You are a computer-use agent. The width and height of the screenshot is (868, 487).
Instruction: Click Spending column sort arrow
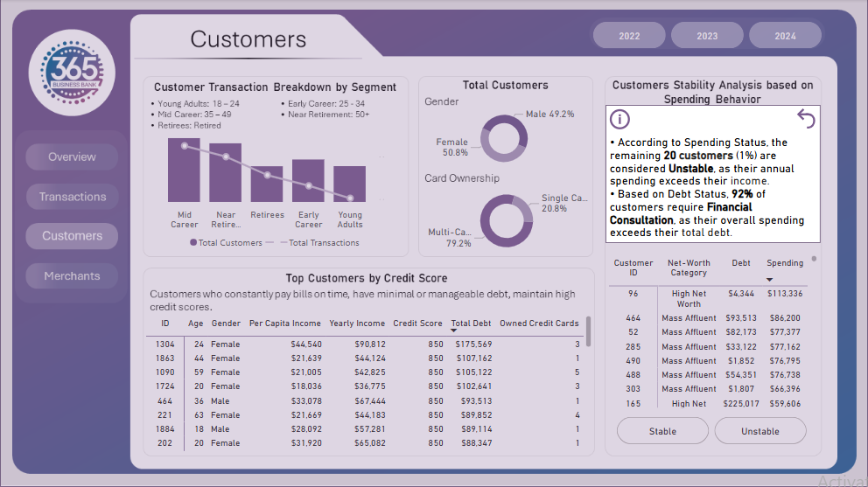point(769,279)
